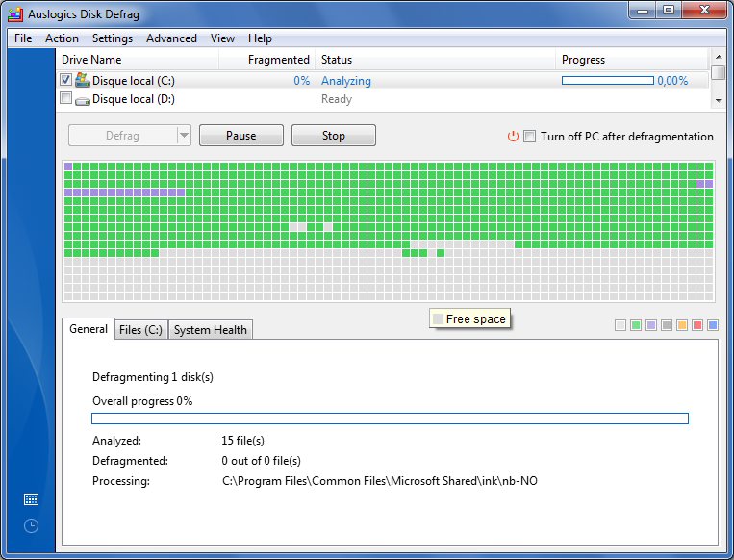
Task: Open the Settings menu
Action: pyautogui.click(x=113, y=38)
